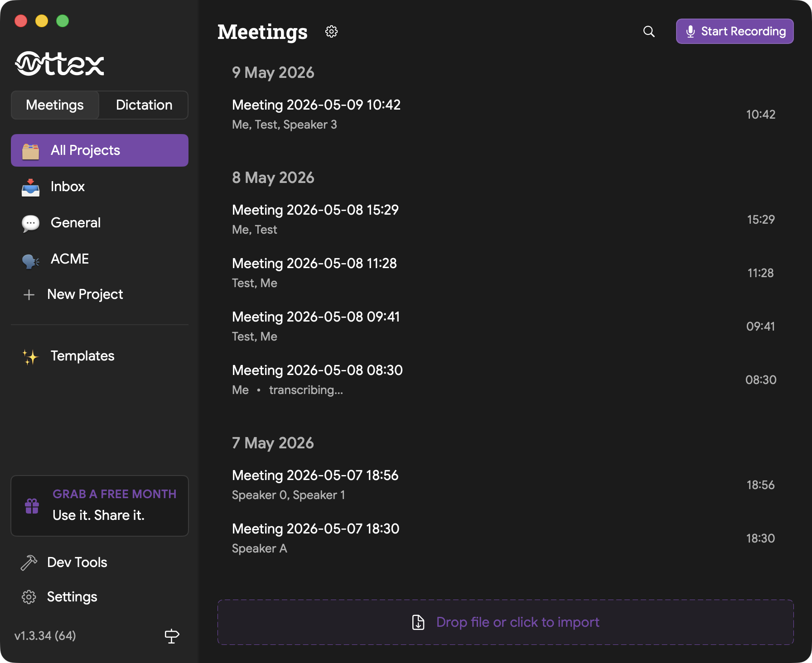
Task: Click participants Me, Test, Speaker 3
Action: tap(285, 125)
